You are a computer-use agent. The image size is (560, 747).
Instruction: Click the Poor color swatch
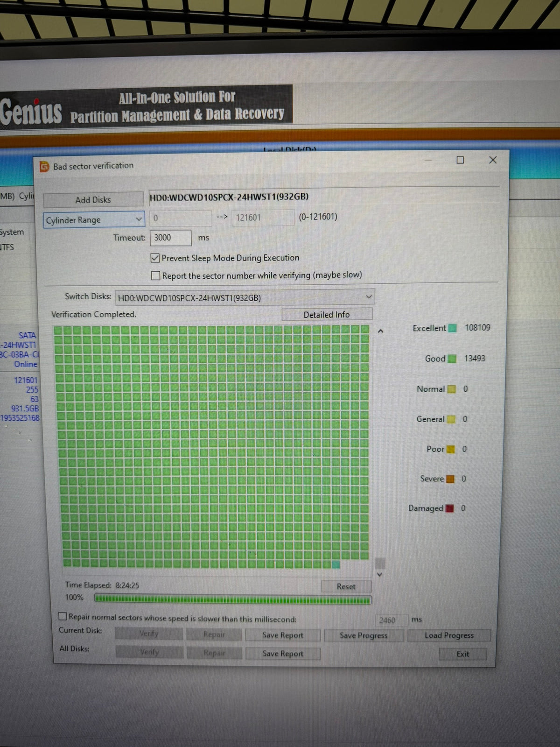pyautogui.click(x=450, y=449)
